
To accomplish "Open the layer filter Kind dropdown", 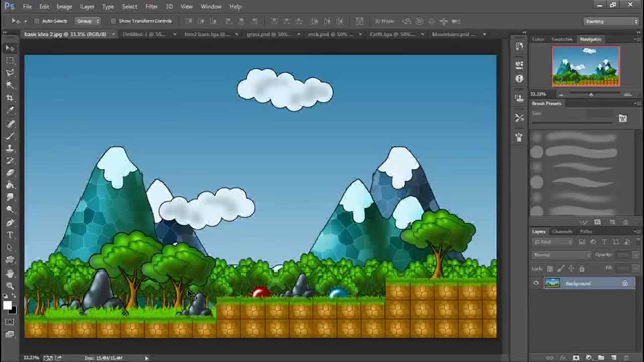I will pos(553,242).
